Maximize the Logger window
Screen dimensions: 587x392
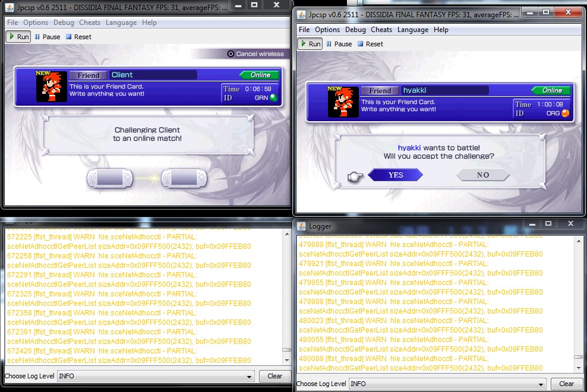pyautogui.click(x=548, y=223)
